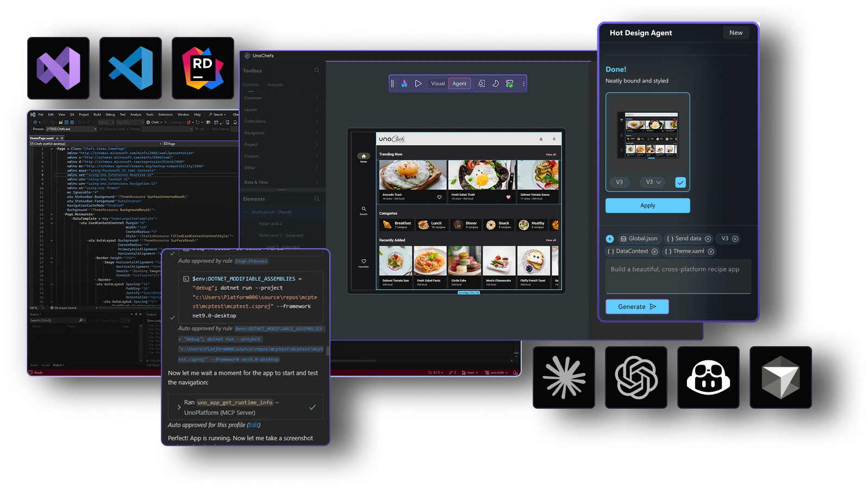Click the Edit link in auto-approved message

(254, 425)
